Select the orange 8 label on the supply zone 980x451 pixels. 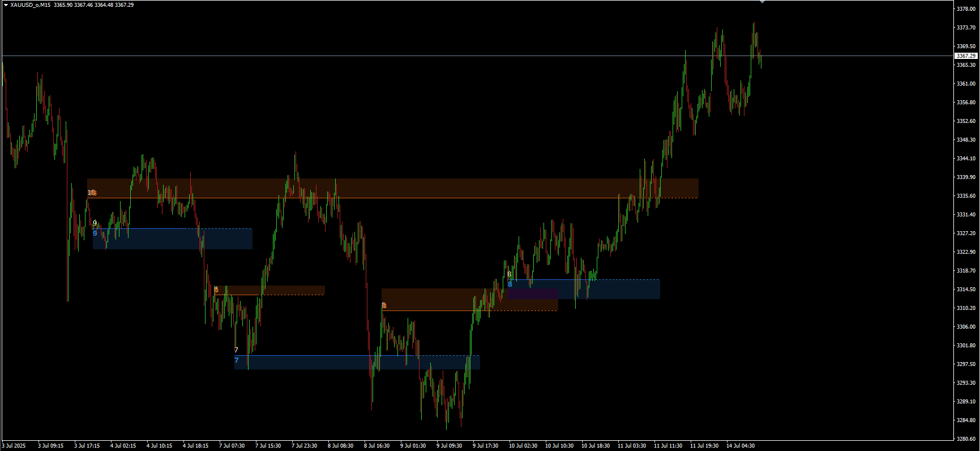pos(384,306)
